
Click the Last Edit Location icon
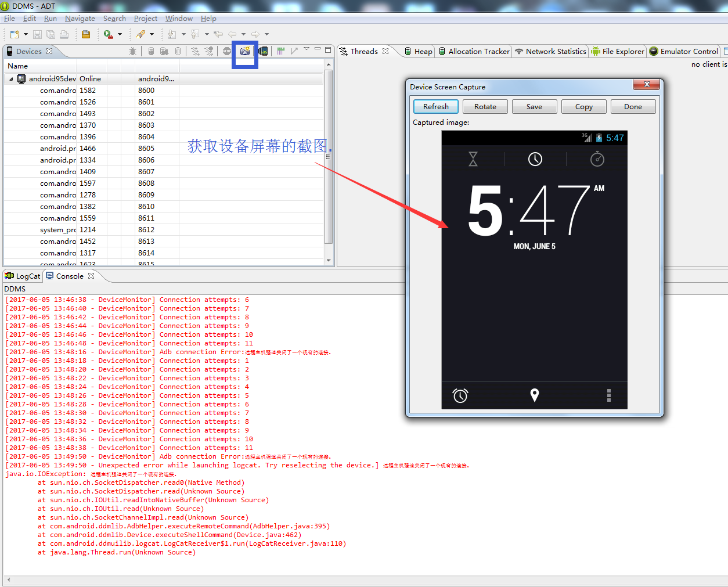tap(218, 34)
